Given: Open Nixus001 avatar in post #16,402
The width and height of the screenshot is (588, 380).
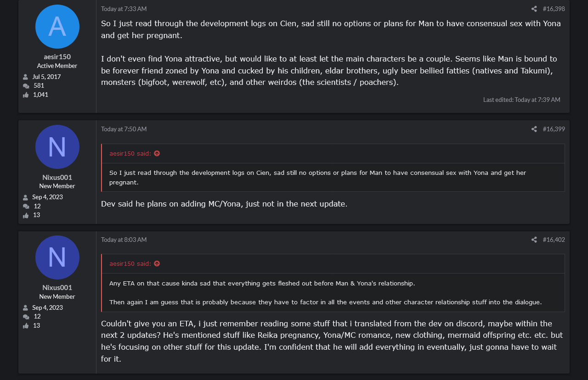Looking at the screenshot, I should pos(57,257).
